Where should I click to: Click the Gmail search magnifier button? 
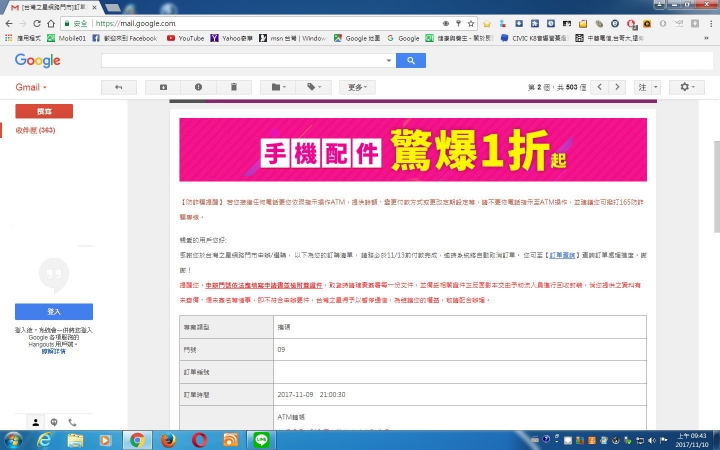tap(411, 60)
